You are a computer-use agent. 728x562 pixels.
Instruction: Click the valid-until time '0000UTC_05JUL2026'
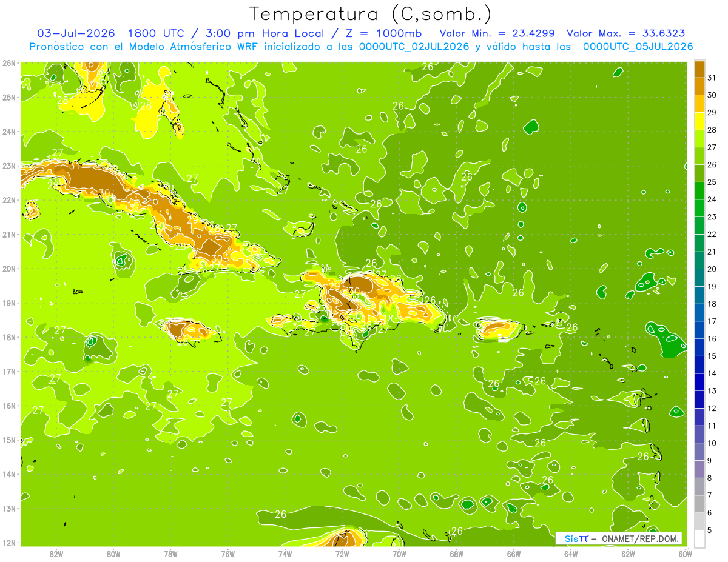[x=638, y=47]
